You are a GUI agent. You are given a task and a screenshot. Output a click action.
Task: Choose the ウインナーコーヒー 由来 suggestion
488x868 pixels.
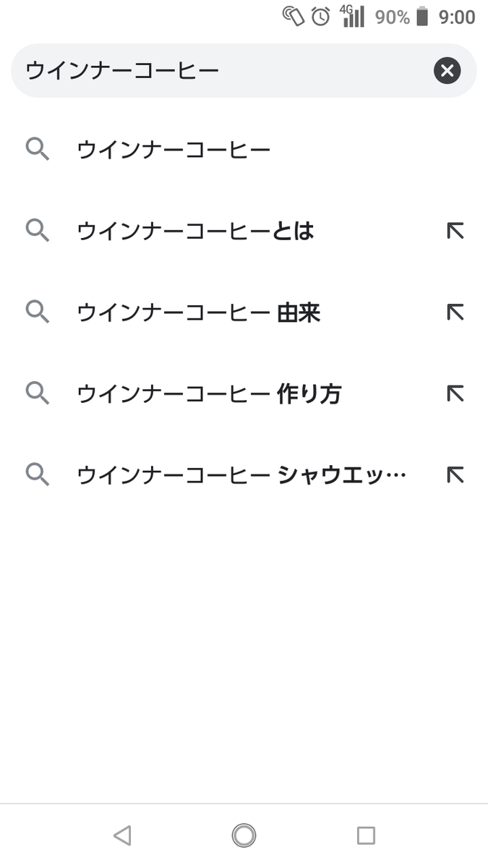coord(199,312)
